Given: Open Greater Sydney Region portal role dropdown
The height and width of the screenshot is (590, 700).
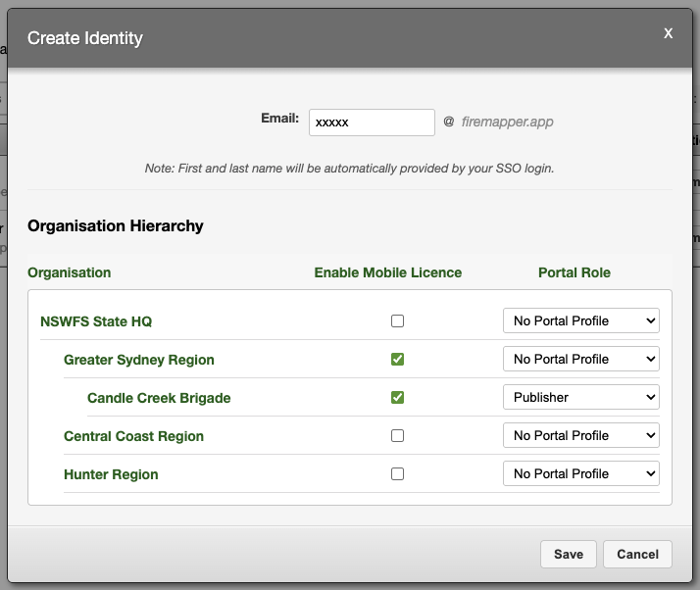Looking at the screenshot, I should point(580,359).
